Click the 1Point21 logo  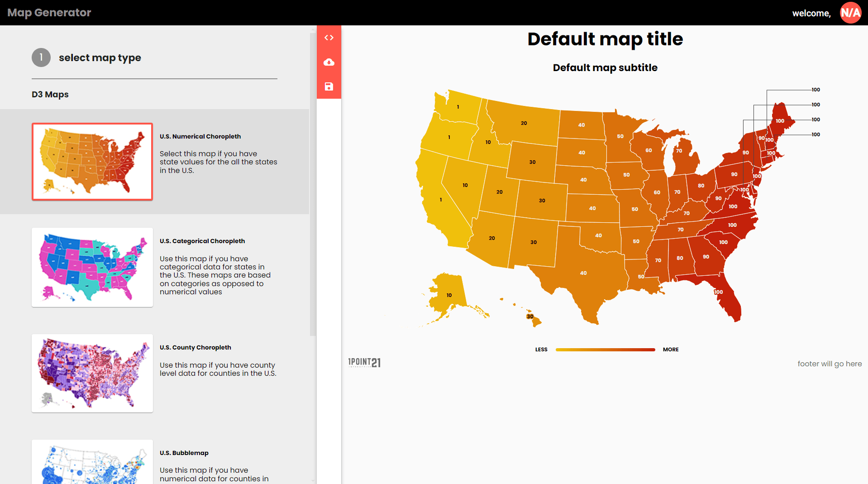pos(364,362)
